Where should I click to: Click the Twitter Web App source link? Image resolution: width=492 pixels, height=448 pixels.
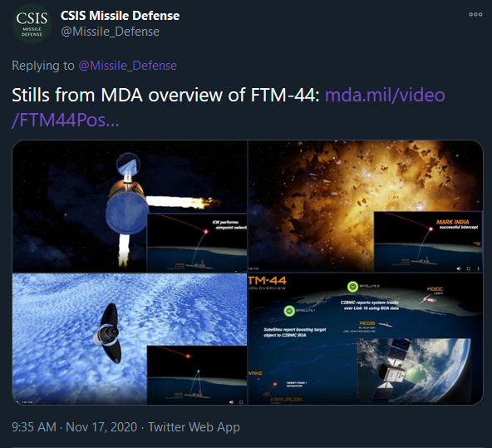click(194, 427)
